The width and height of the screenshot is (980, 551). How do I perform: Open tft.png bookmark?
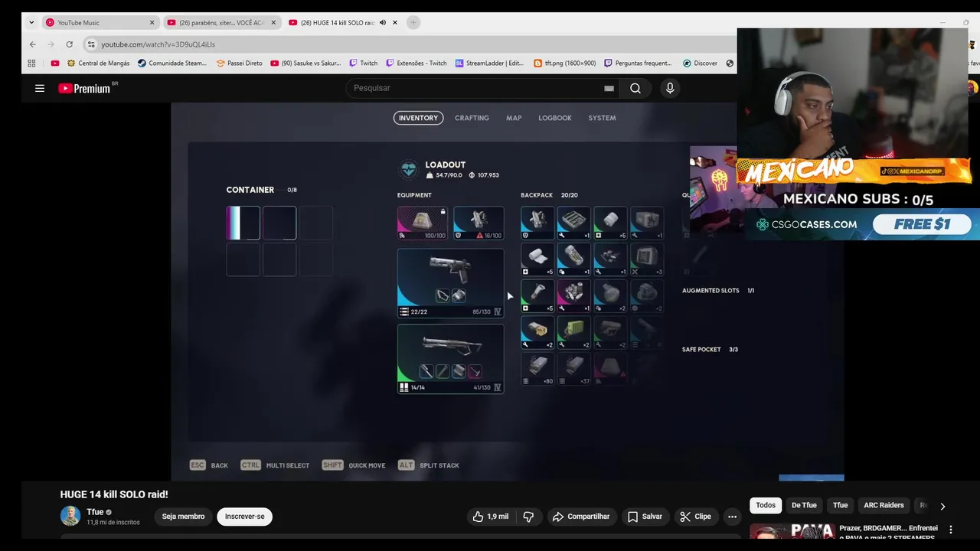(564, 64)
